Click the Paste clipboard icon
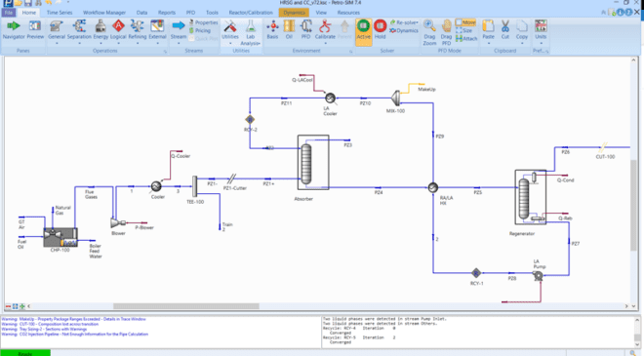 (x=488, y=26)
